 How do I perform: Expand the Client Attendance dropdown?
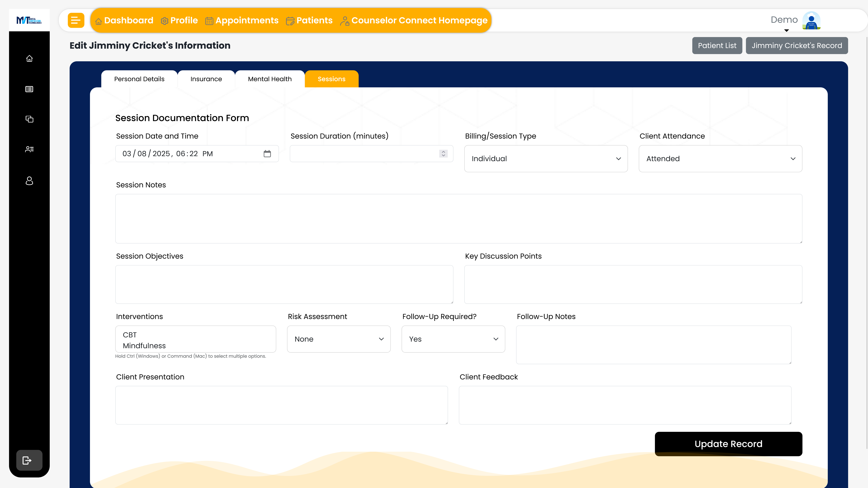point(720,159)
